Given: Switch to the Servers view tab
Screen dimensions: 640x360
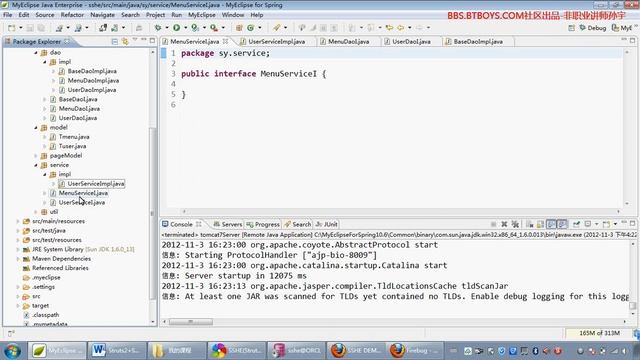Looking at the screenshot, I should (x=228, y=224).
